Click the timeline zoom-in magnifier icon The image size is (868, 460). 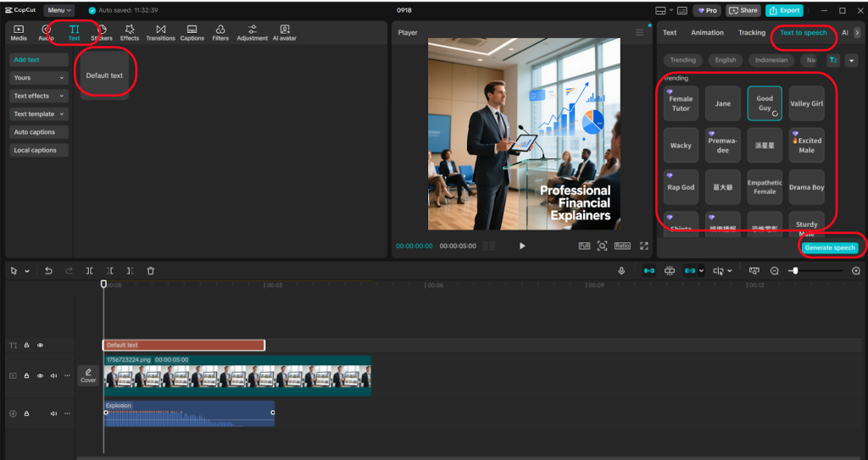(855, 271)
